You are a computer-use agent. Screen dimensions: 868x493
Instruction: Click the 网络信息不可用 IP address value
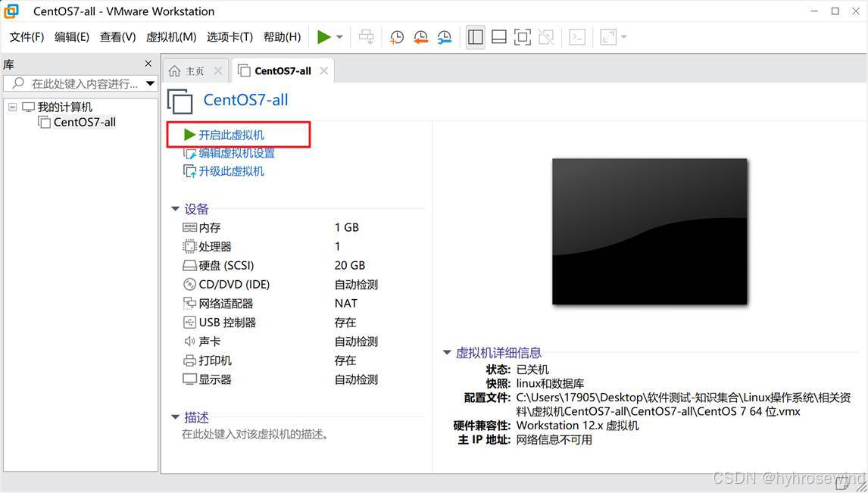pyautogui.click(x=554, y=440)
